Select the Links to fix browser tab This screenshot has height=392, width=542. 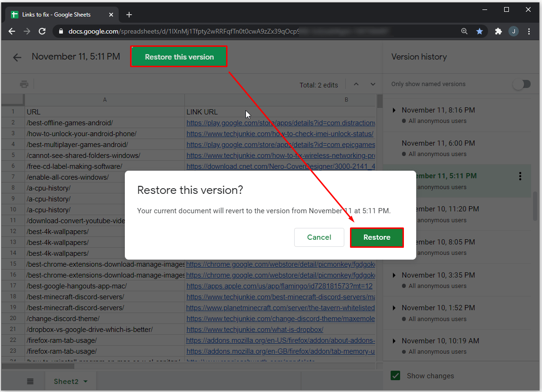57,15
